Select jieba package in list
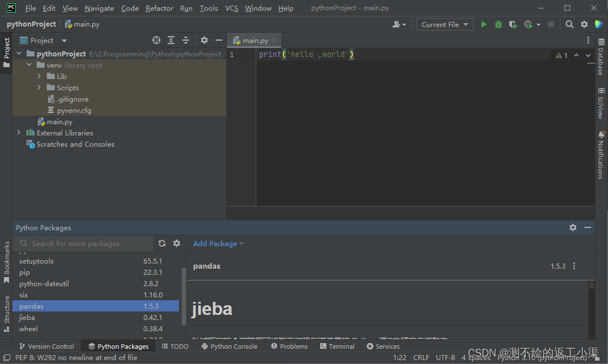 96,318
